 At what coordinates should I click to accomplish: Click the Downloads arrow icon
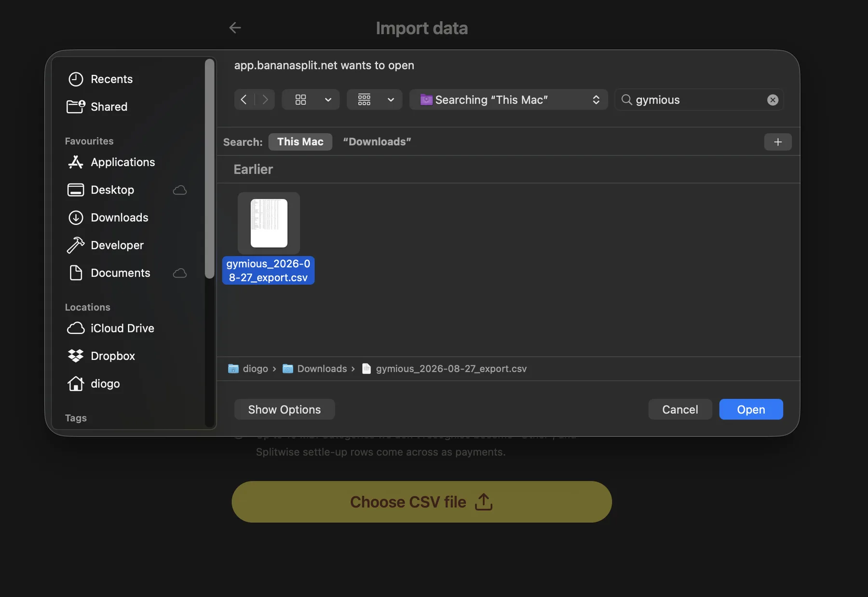click(76, 218)
